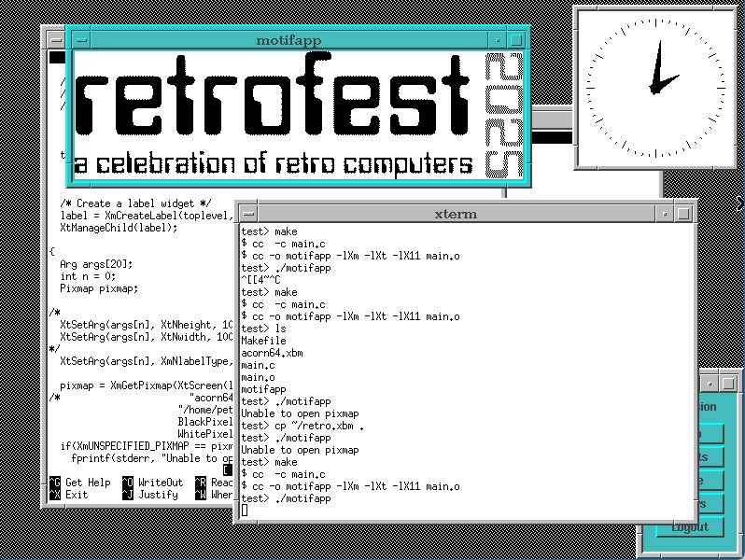Click the 'Pixmap pixmap;' code line

99,288
